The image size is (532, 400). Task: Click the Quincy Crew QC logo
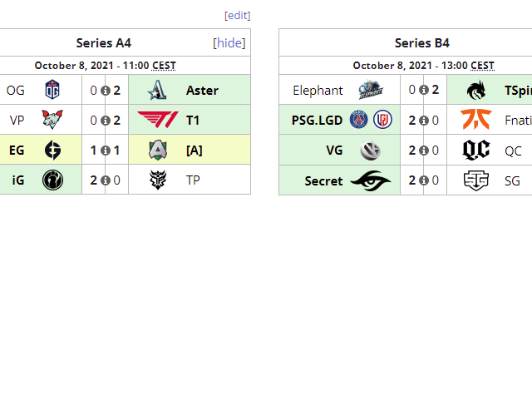(476, 150)
